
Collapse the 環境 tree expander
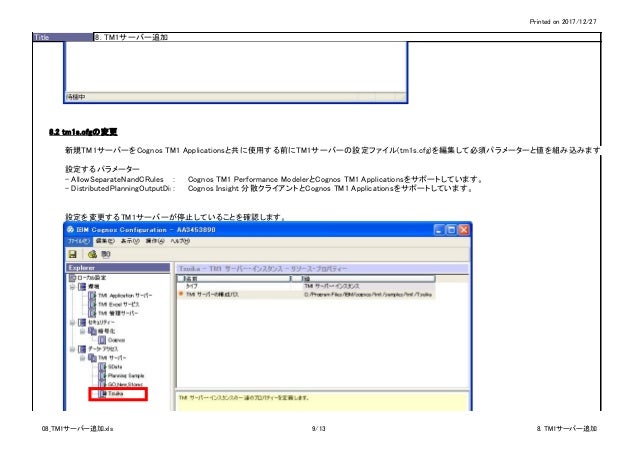(72, 287)
